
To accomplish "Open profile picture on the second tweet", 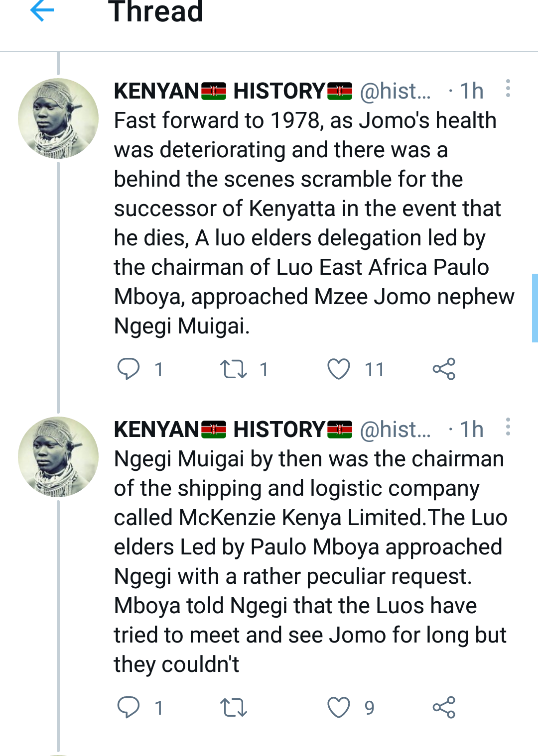I will click(x=58, y=457).
